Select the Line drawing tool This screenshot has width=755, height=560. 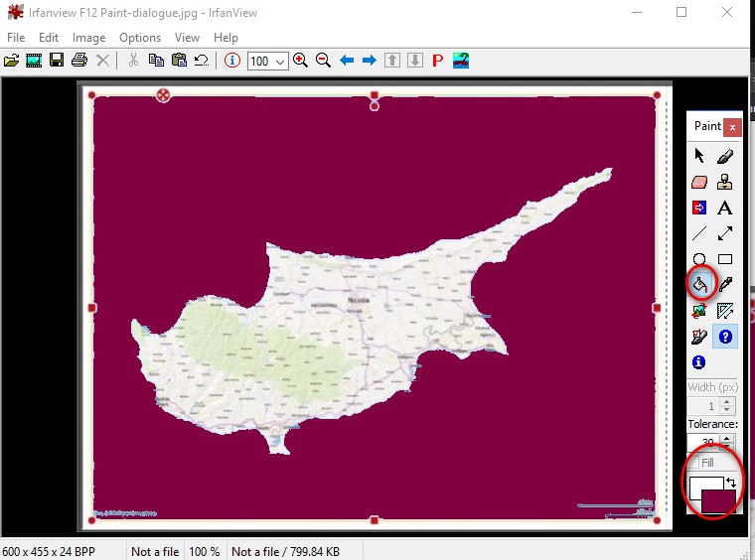(x=699, y=234)
